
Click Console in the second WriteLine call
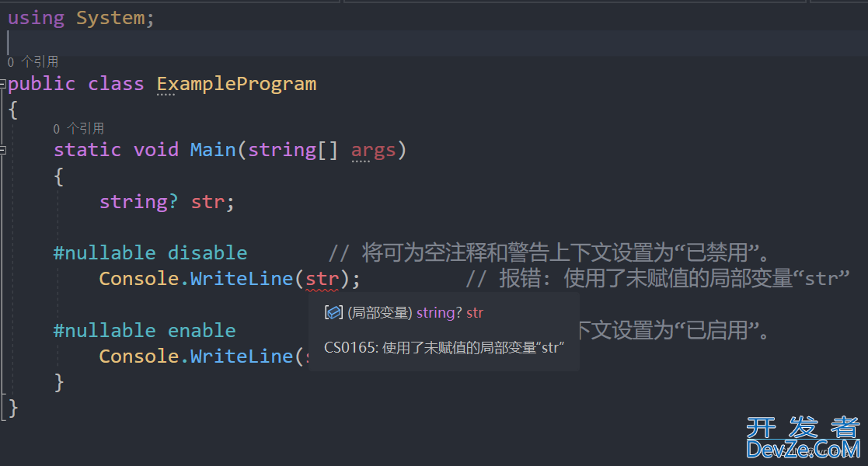coord(139,356)
